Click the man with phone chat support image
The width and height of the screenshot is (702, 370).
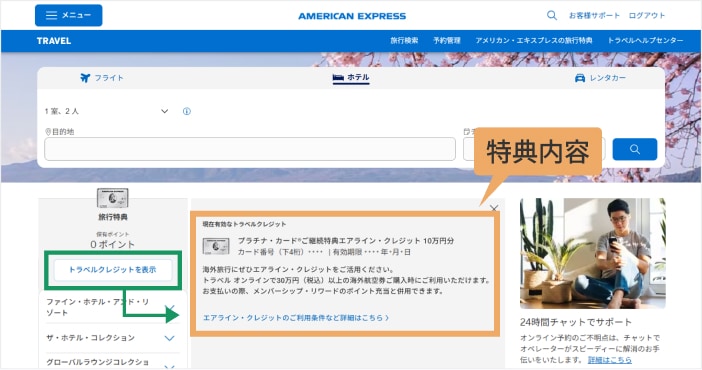tap(593, 254)
